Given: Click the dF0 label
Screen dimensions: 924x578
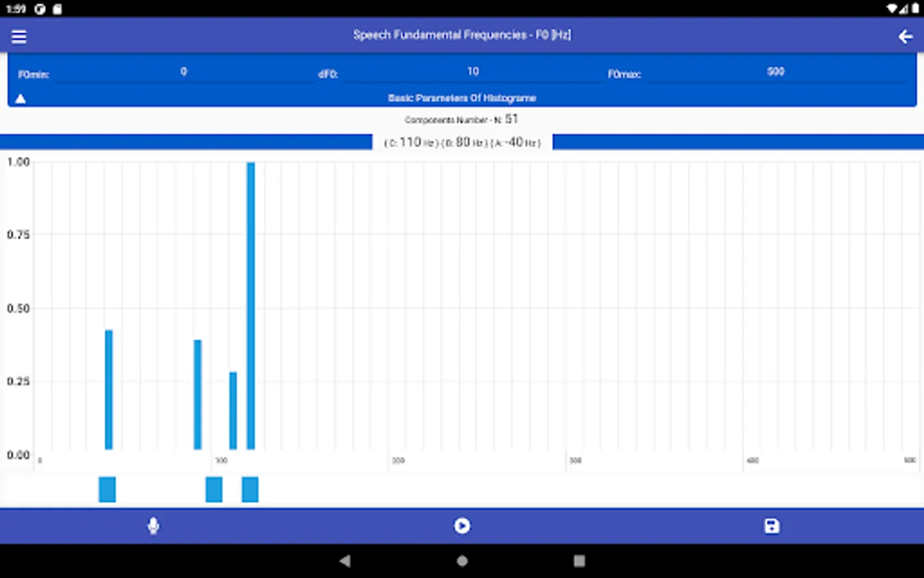Looking at the screenshot, I should 328,74.
